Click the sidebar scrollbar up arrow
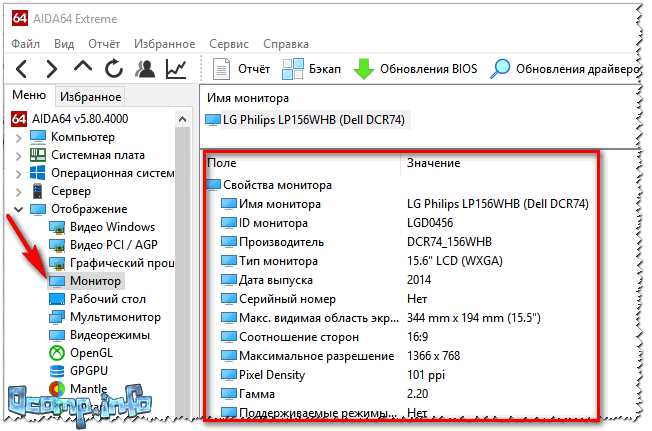Screen dimensions: 652x431 [x=182, y=120]
